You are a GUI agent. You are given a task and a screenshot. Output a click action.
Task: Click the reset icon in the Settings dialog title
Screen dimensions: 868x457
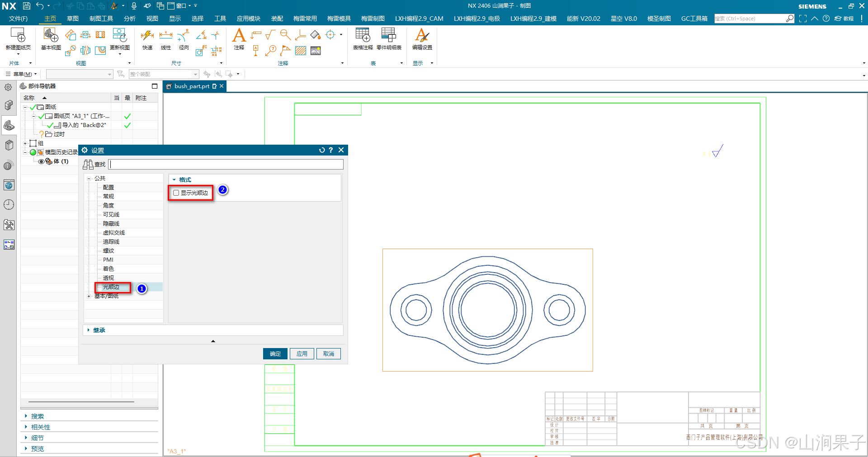click(322, 150)
